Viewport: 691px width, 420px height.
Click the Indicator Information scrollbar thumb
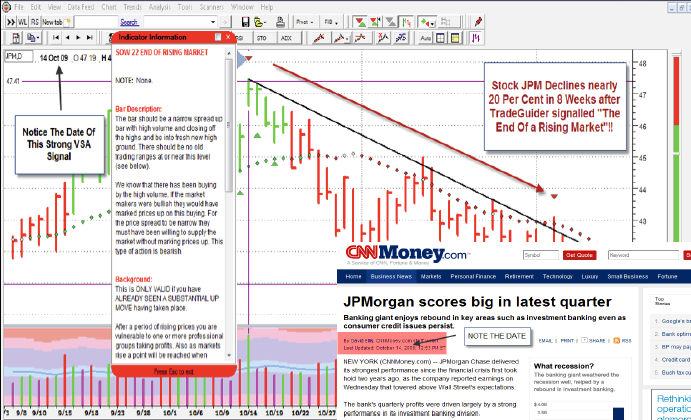pos(229,126)
